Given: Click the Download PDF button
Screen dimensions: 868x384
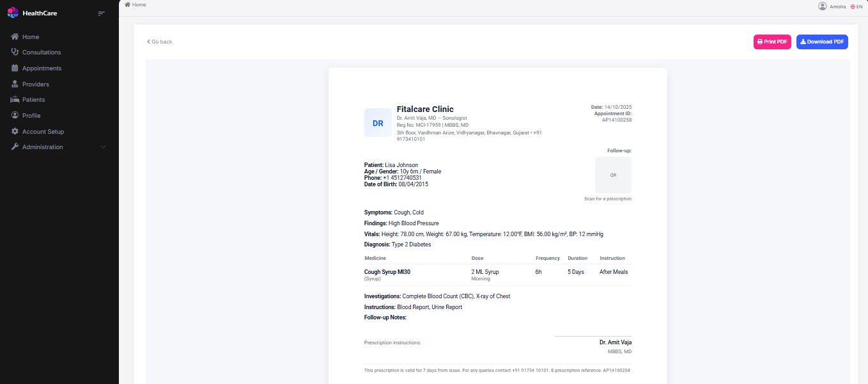Looking at the screenshot, I should pyautogui.click(x=822, y=42).
